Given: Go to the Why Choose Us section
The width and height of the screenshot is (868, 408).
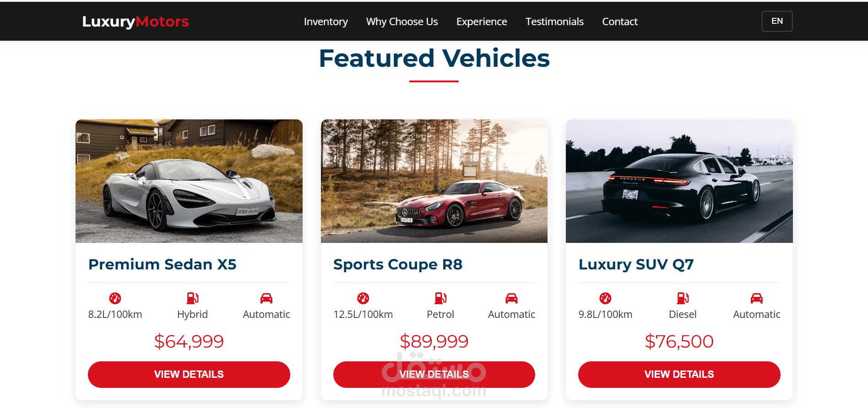Looking at the screenshot, I should coord(402,21).
